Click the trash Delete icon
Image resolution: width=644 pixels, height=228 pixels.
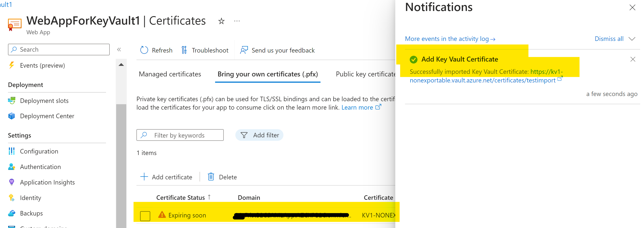211,177
